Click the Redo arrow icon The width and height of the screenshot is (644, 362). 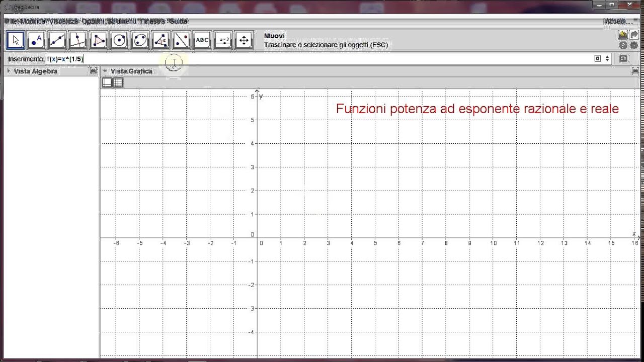tap(634, 35)
